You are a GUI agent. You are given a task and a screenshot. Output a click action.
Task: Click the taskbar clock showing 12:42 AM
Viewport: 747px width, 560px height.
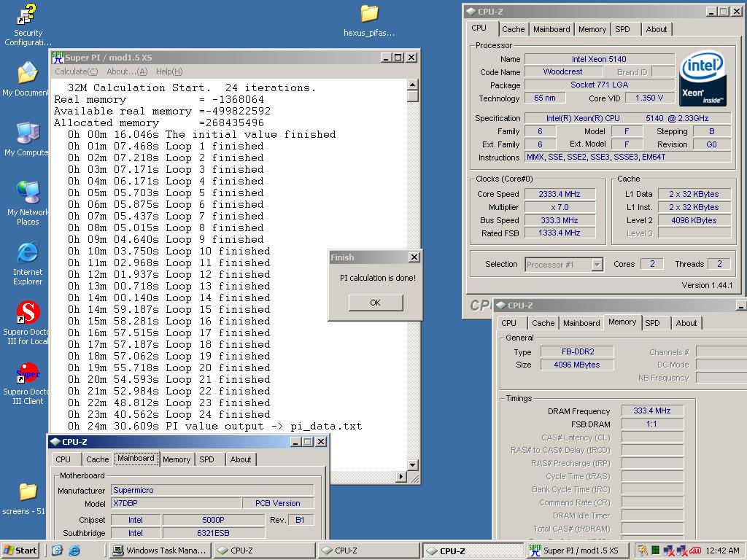(722, 551)
